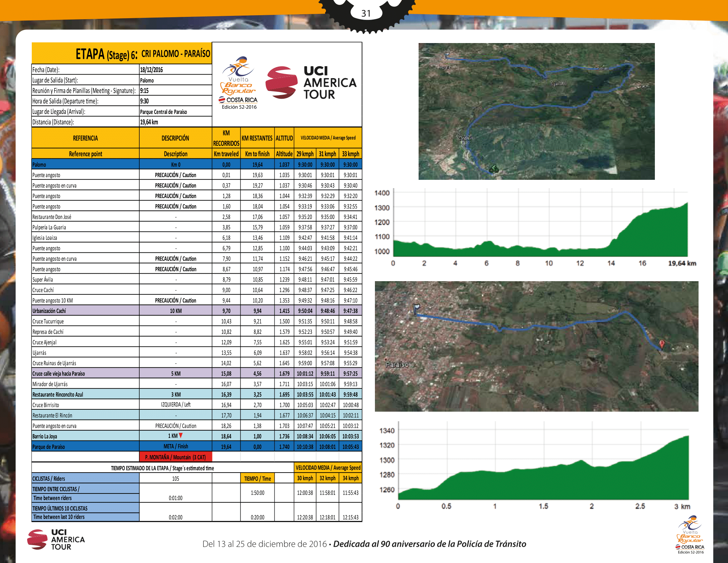Click the ALTITUD column header
This screenshot has height=563, width=728.
(284, 138)
